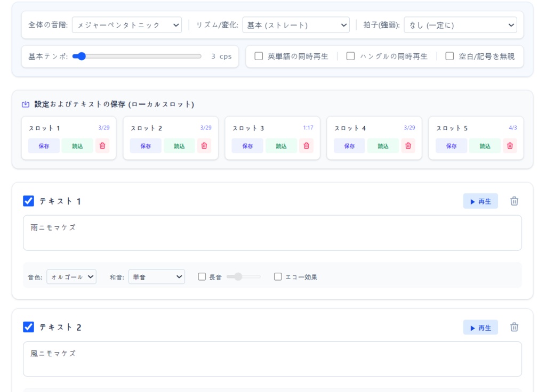
Task: Enable 英単語の同時再生 checkbox
Action: tap(259, 56)
